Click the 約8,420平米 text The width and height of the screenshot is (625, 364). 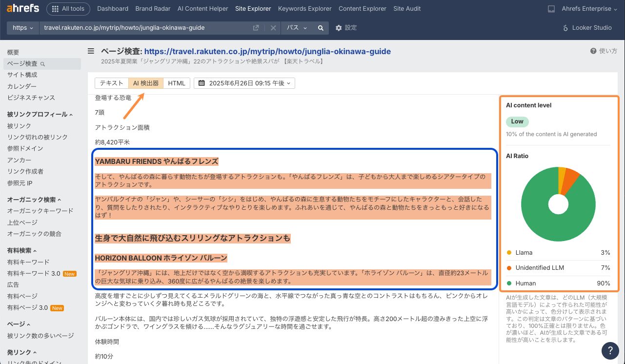point(112,142)
